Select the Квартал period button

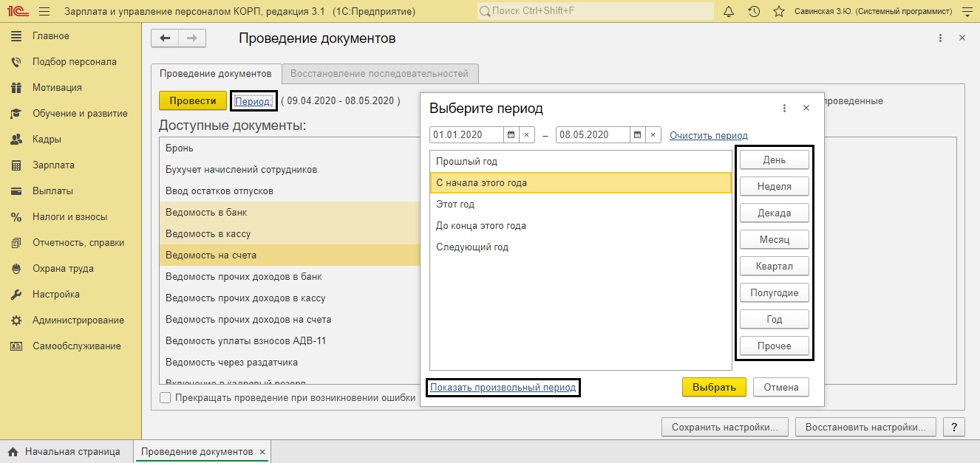click(x=775, y=267)
